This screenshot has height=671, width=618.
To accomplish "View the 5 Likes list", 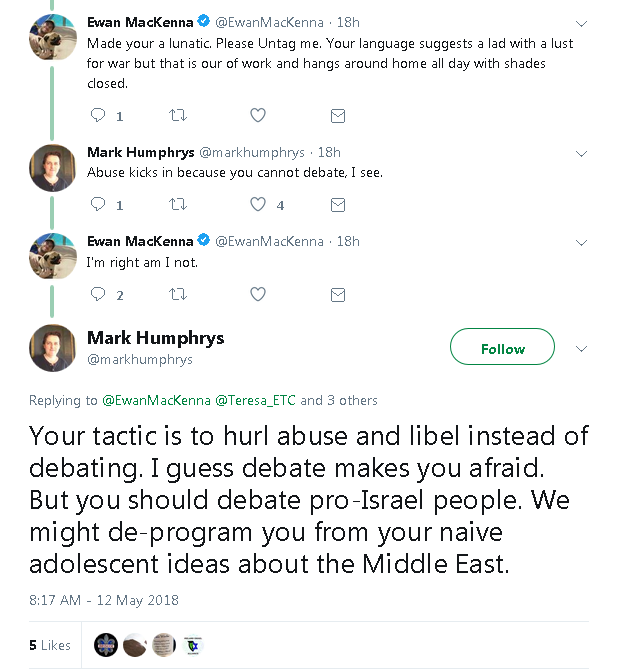I will [x=50, y=645].
